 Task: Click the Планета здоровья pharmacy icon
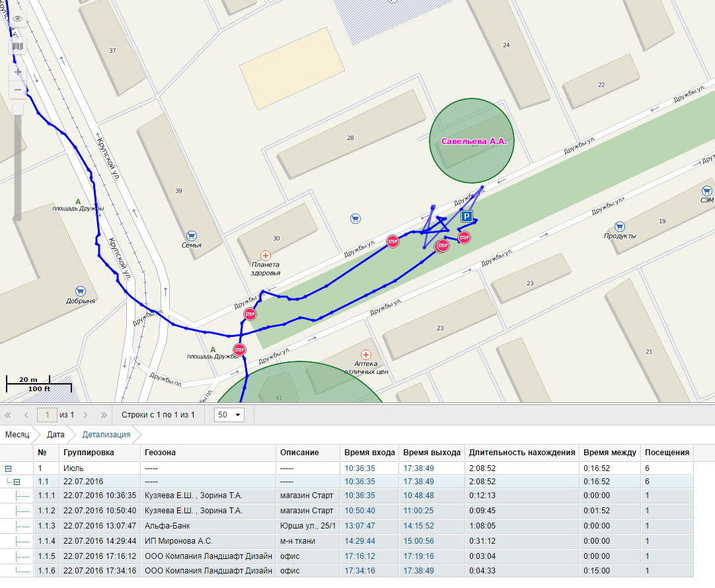(x=266, y=255)
